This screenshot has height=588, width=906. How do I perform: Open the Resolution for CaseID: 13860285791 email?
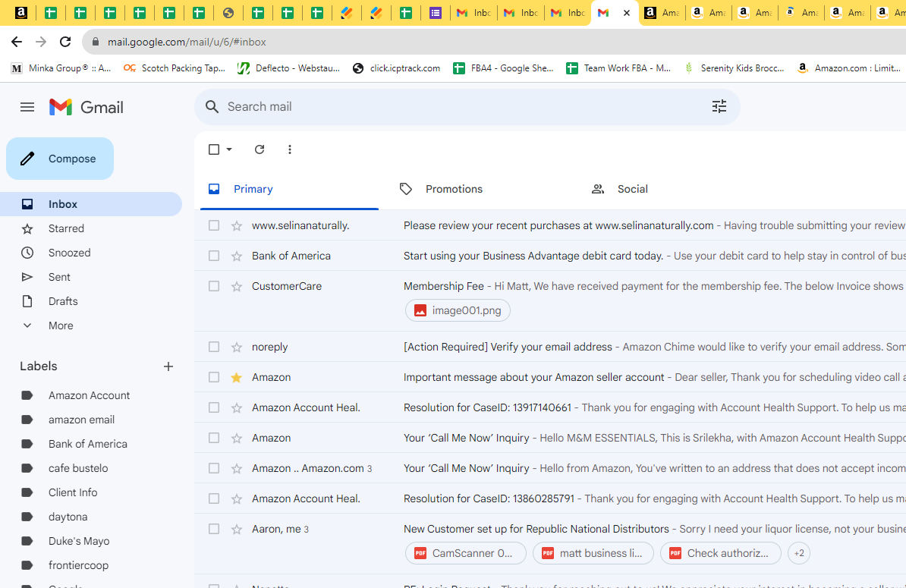click(x=550, y=498)
